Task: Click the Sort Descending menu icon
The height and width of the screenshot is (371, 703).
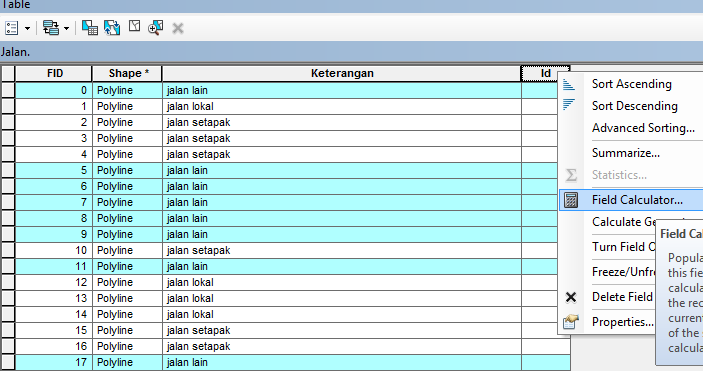Action: click(x=569, y=105)
